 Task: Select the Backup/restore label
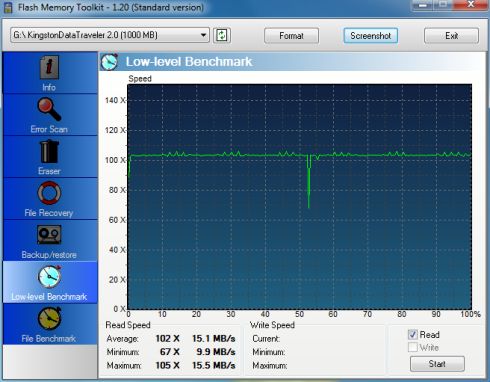click(49, 255)
